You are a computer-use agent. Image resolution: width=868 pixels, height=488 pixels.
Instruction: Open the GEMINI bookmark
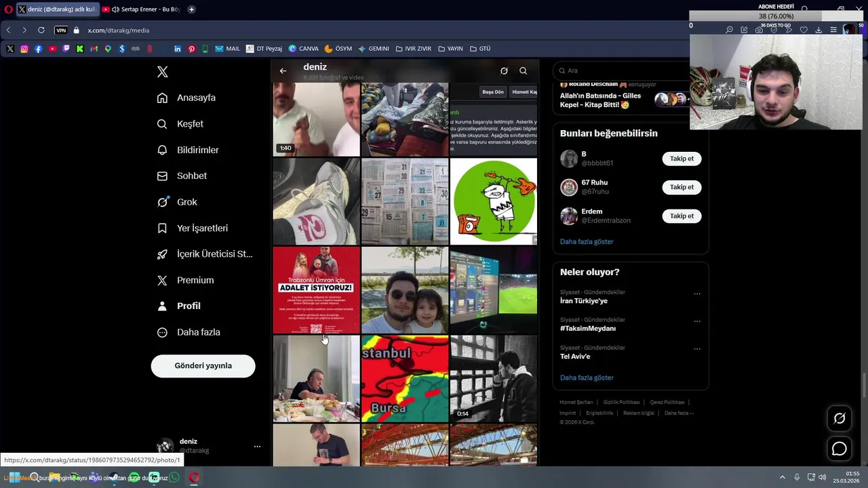coord(374,49)
